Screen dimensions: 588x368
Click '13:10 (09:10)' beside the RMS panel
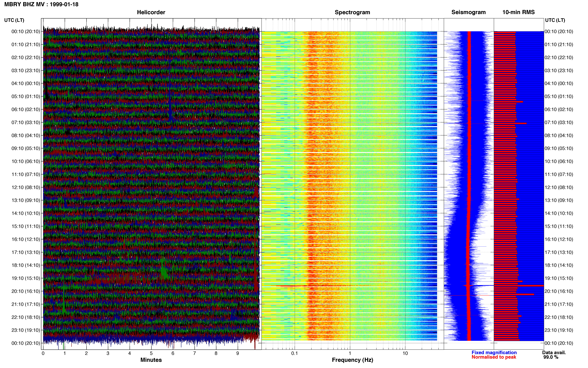point(559,200)
